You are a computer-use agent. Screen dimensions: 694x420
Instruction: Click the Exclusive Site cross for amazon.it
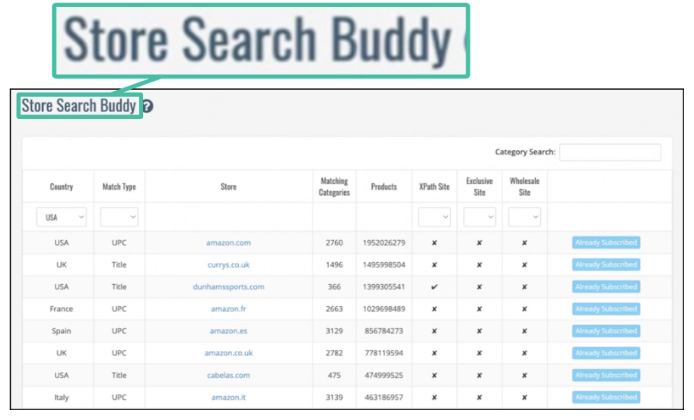tap(479, 397)
